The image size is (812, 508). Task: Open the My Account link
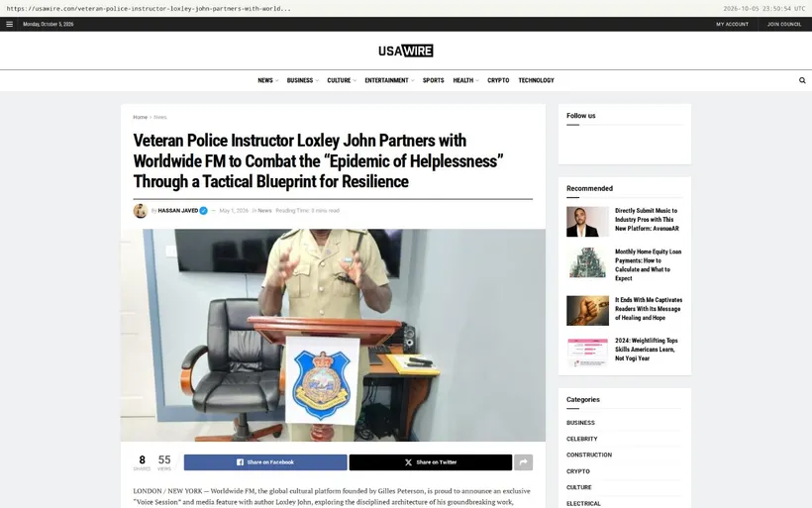click(x=732, y=25)
